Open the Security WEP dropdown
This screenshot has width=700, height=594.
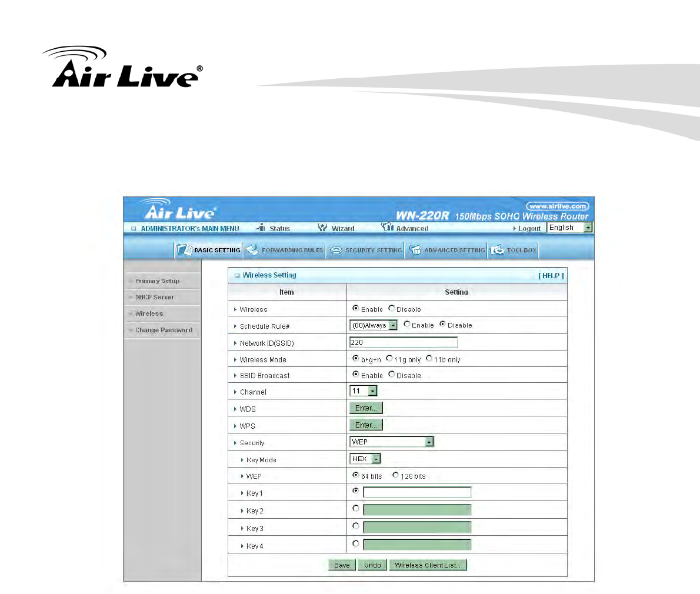tap(392, 442)
